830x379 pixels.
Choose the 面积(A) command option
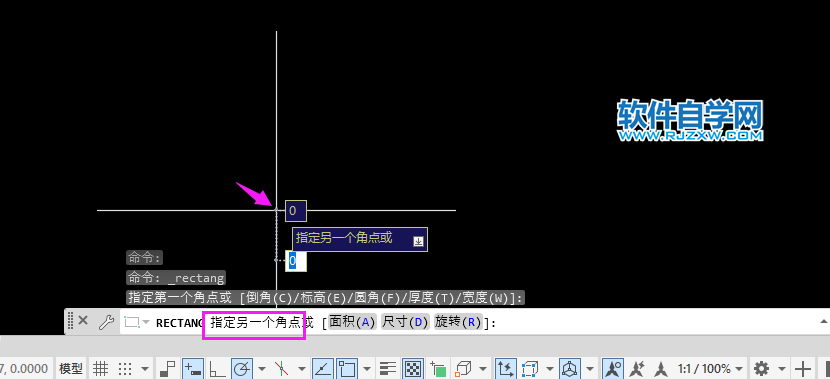(x=352, y=321)
